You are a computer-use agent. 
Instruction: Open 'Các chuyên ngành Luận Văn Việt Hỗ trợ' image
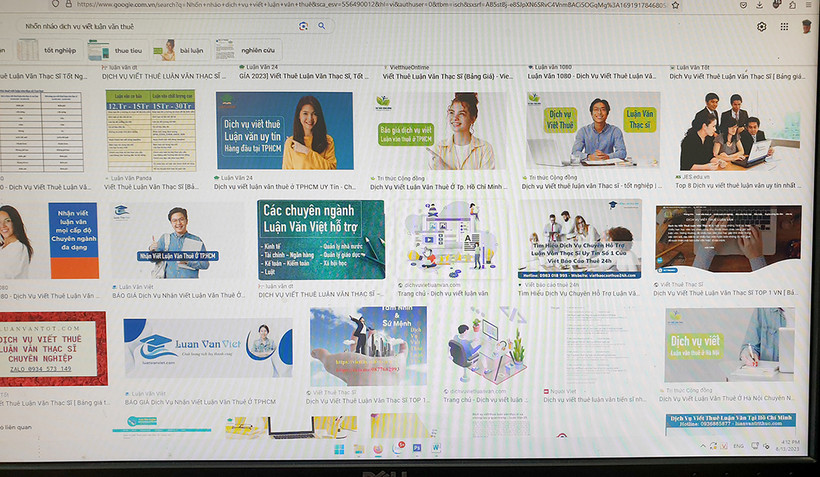point(320,239)
